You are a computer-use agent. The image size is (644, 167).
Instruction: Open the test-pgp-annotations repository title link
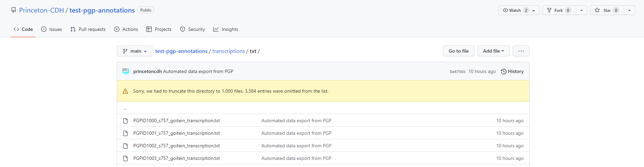pyautogui.click(x=102, y=10)
